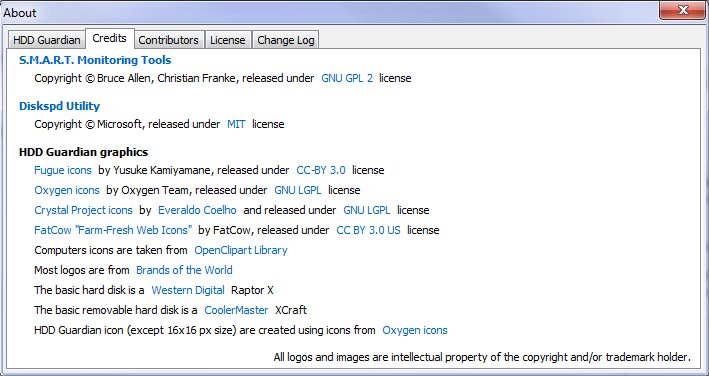Click GNU LGPL link on Oxygen Team row

point(298,190)
